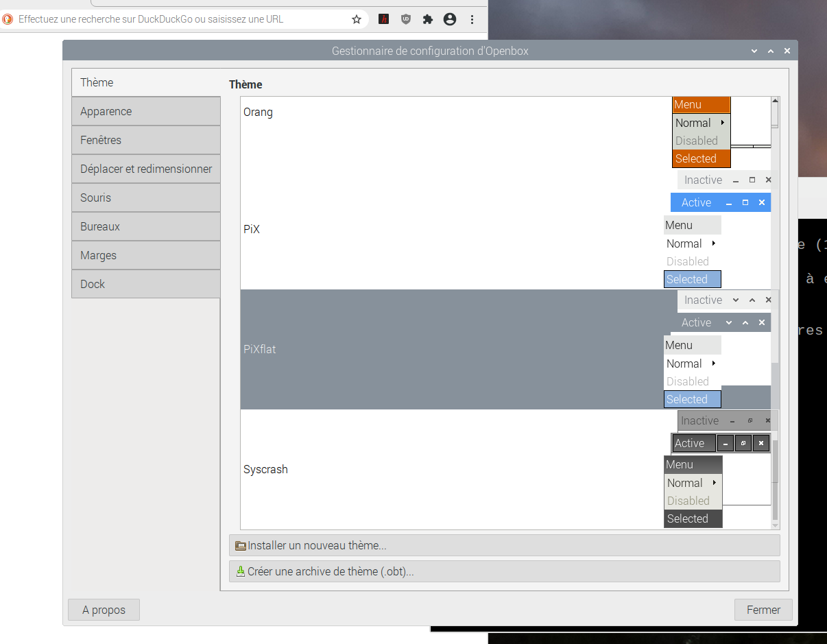
Task: Minimize the Openbox configuration window
Action: [x=754, y=51]
